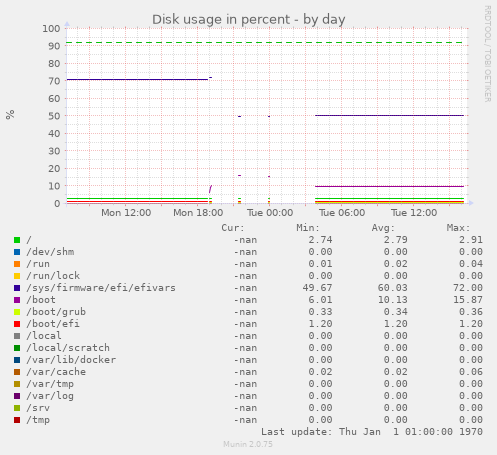Click the orange /run legend swatch

coord(17,264)
